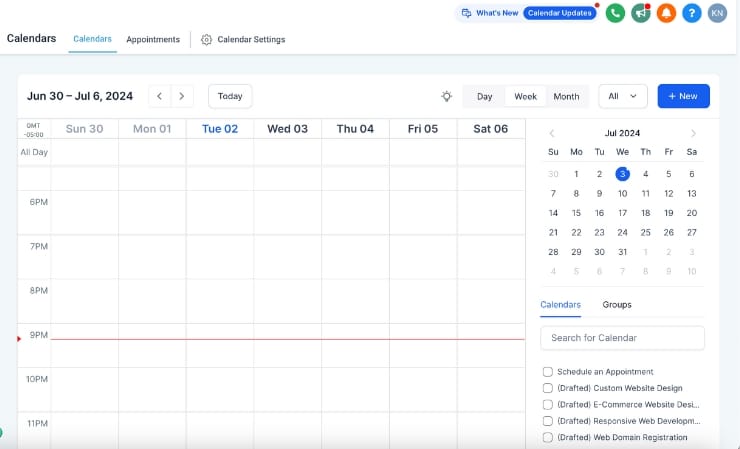The width and height of the screenshot is (740, 449).
Task: Click the Today button
Action: coord(230,96)
